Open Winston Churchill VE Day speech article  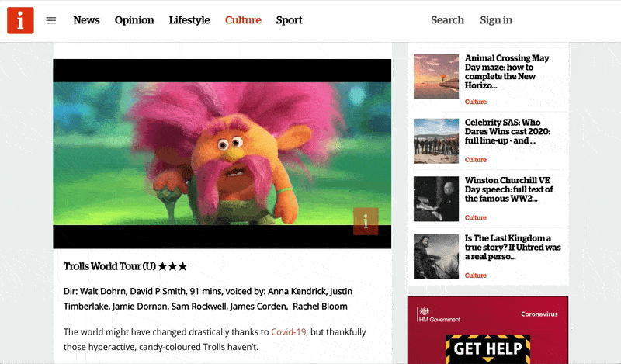click(x=508, y=189)
